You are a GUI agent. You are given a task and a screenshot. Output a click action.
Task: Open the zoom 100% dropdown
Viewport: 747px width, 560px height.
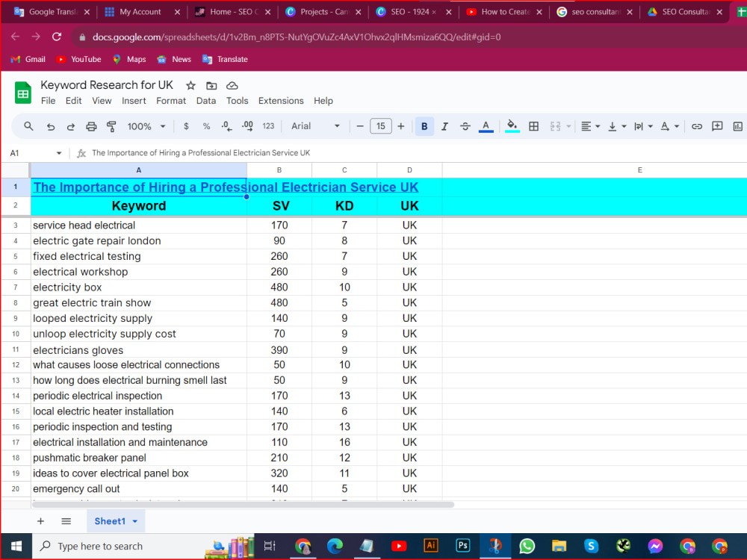[x=146, y=126]
